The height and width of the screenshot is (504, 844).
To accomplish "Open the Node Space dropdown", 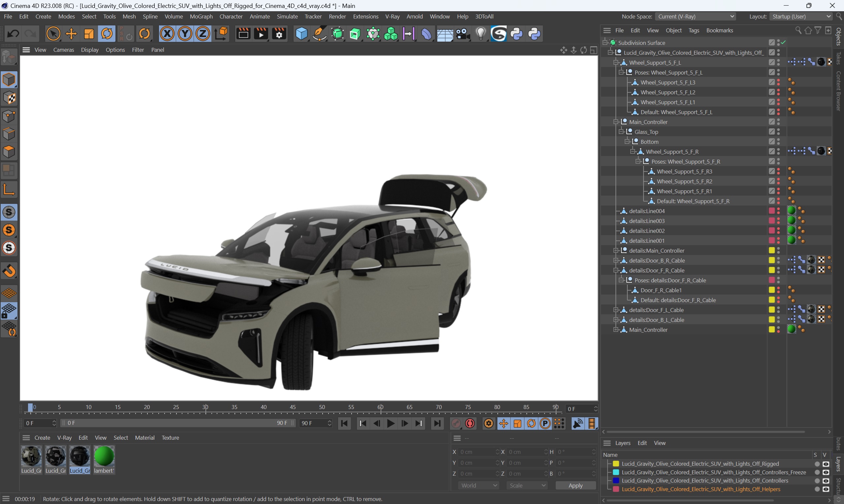I will (695, 16).
